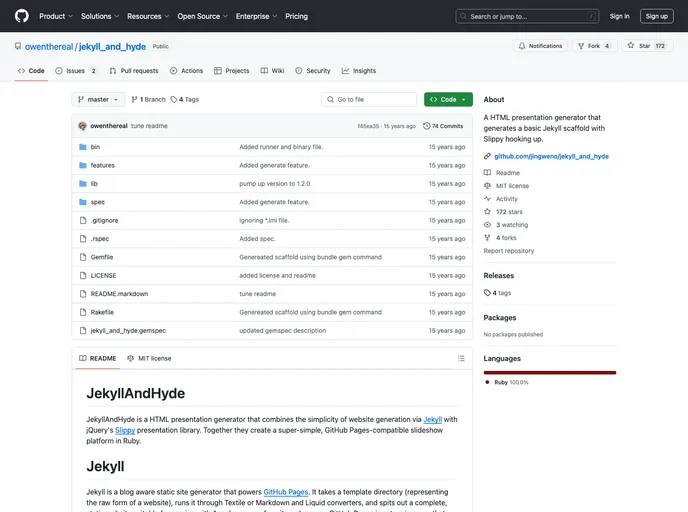Open the 4 tags link under Releases

coord(498,293)
